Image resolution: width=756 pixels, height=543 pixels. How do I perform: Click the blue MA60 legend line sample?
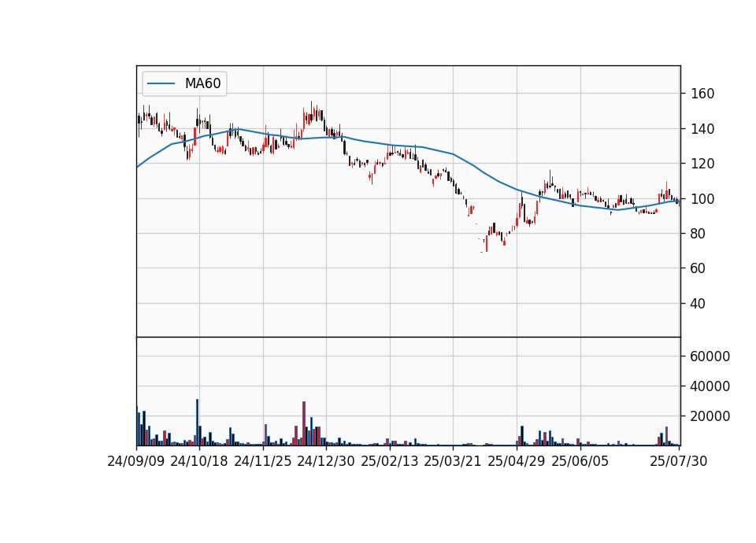point(161,83)
